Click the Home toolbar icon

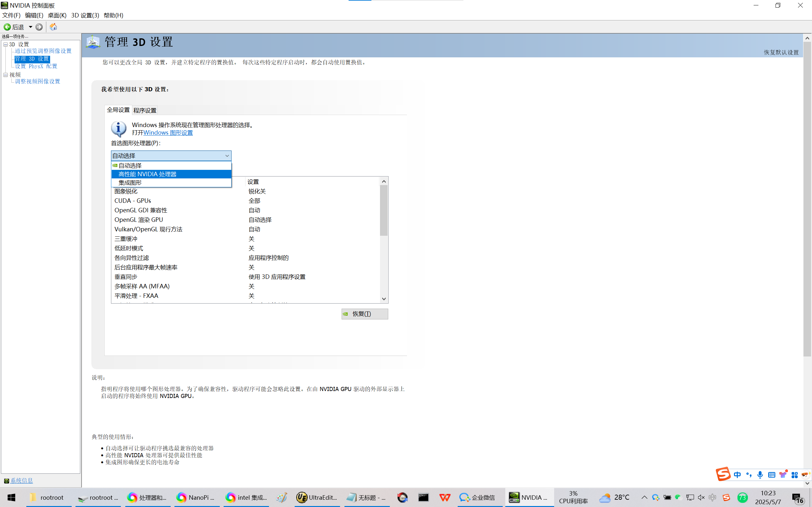(x=53, y=27)
